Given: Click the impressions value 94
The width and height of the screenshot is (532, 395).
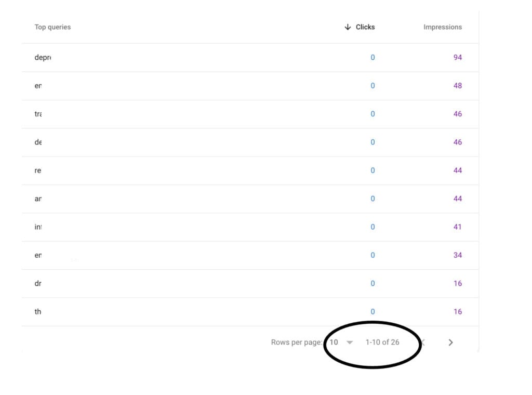Looking at the screenshot, I should click(x=457, y=57).
